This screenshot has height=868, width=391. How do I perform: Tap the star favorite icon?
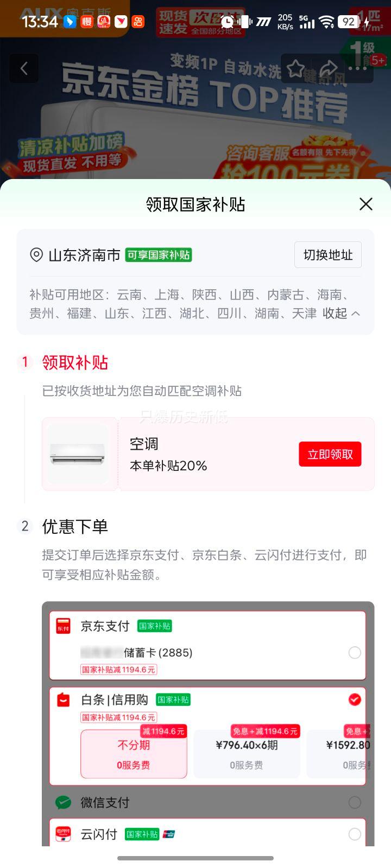(296, 68)
